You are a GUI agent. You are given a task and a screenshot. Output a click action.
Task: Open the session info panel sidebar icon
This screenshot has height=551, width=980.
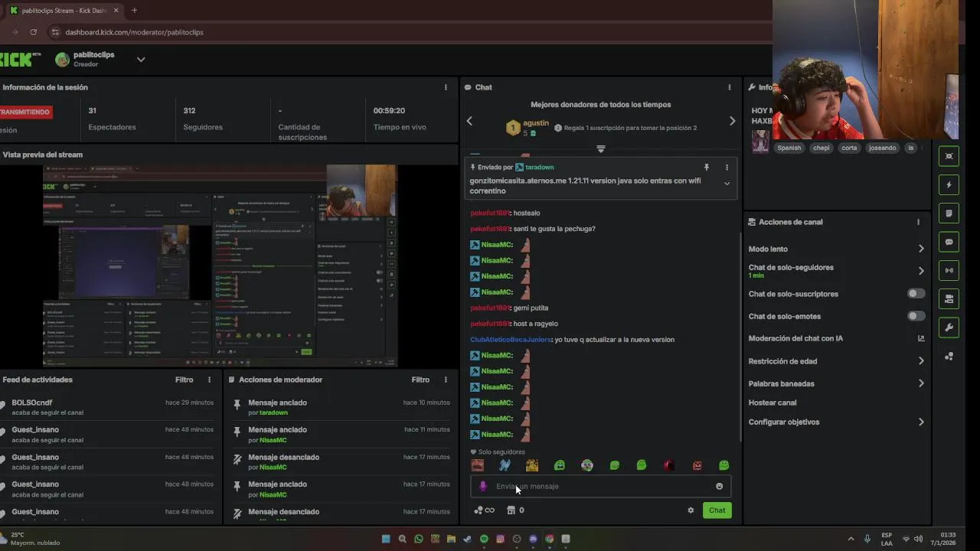coord(949,156)
